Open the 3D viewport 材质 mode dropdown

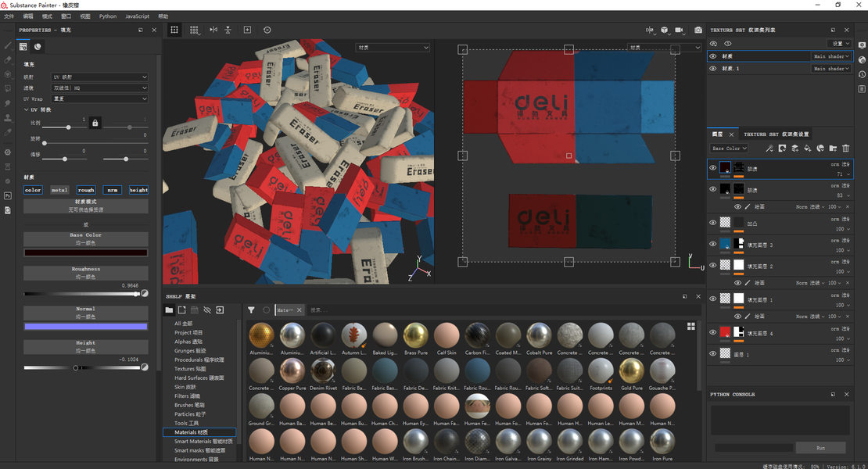click(x=393, y=48)
